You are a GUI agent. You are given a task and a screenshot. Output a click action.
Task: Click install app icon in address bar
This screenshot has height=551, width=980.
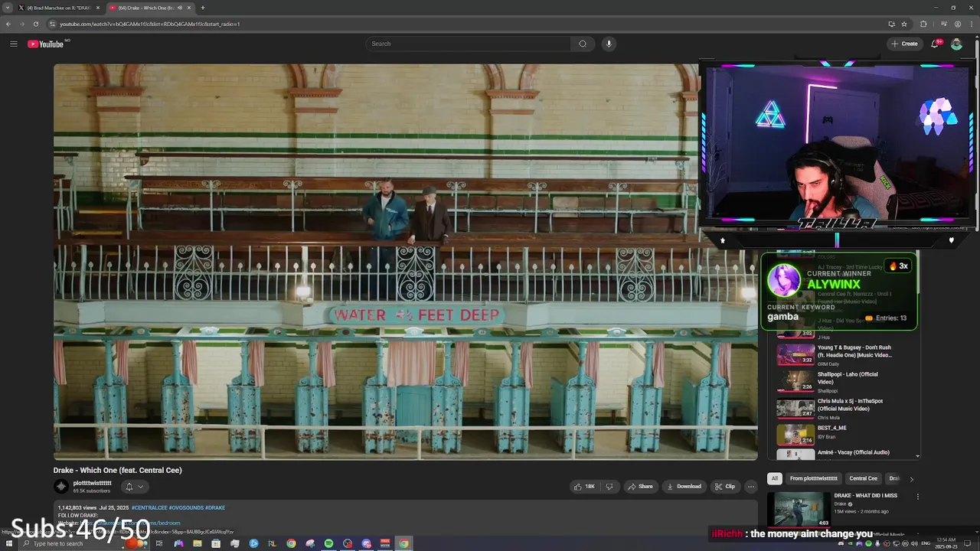click(891, 24)
